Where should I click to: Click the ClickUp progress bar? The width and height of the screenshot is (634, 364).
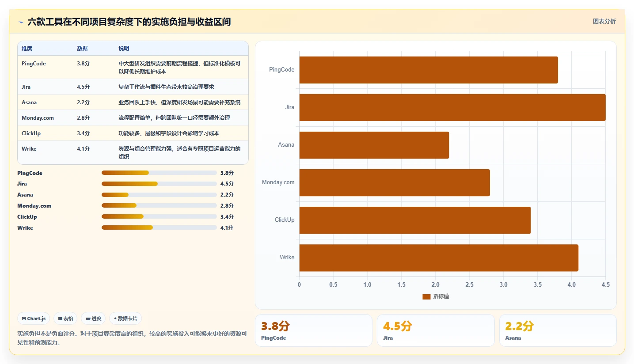pos(159,217)
